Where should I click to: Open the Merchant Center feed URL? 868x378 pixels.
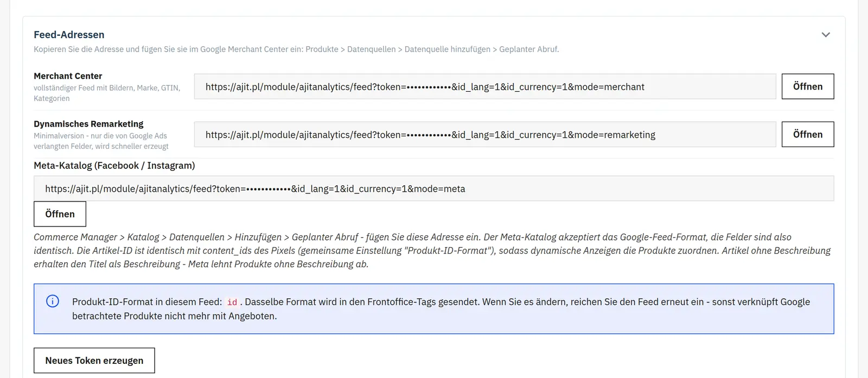pyautogui.click(x=808, y=86)
